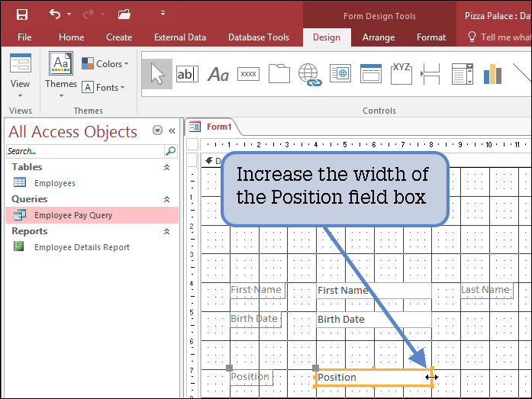532x399 pixels.
Task: Switch to the Format tab
Action: 431,37
